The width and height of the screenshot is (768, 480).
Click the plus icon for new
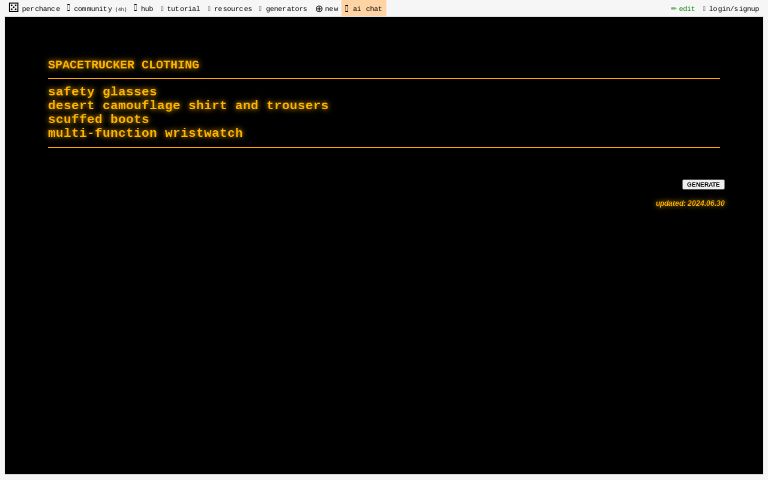pos(319,9)
